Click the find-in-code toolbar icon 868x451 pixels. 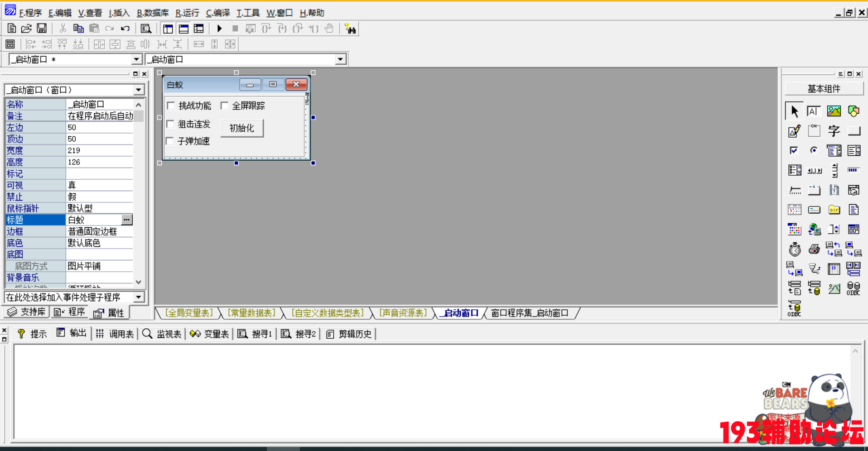tap(146, 29)
